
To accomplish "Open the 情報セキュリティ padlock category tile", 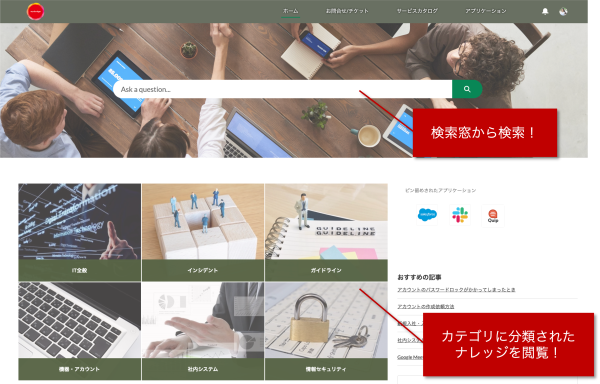I will tap(326, 331).
